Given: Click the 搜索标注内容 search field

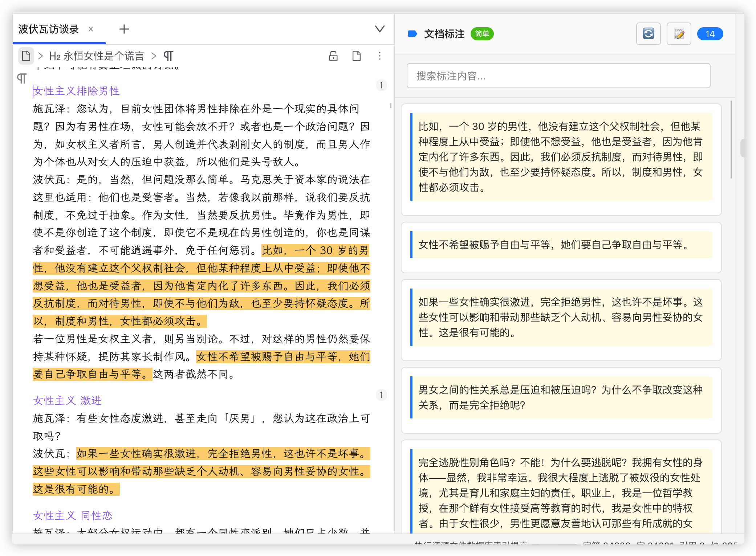Looking at the screenshot, I should click(558, 76).
